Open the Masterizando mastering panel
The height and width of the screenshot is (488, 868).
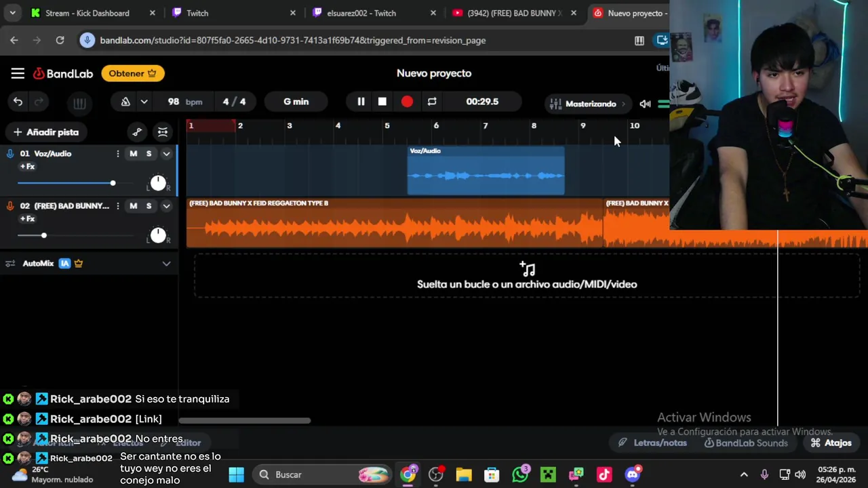point(587,104)
